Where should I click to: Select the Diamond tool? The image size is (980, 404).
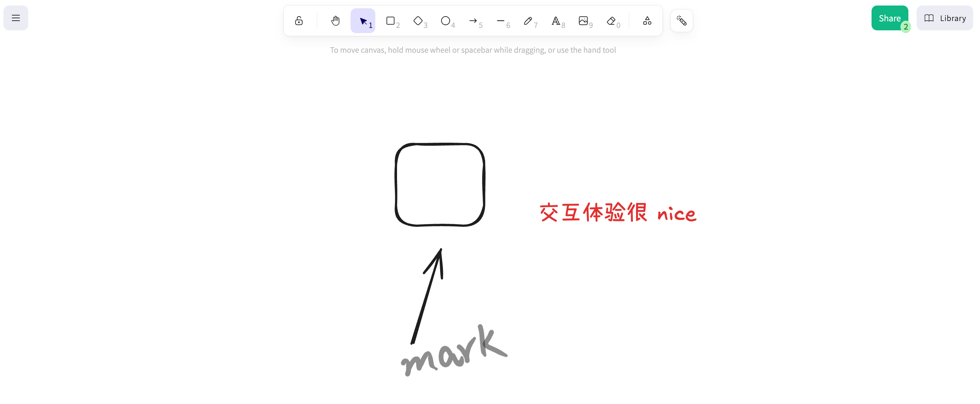point(418,21)
